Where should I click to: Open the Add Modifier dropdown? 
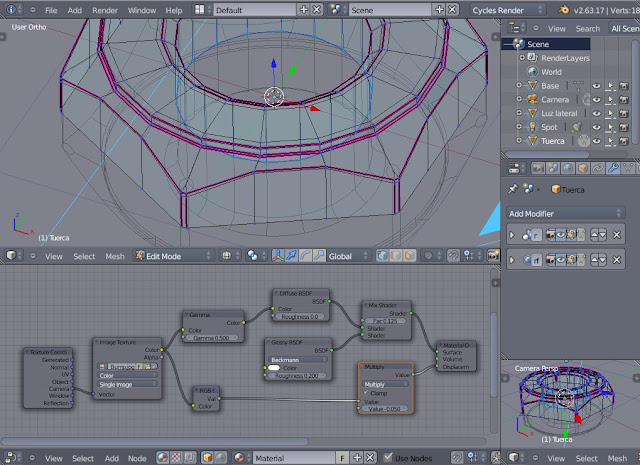coord(567,213)
